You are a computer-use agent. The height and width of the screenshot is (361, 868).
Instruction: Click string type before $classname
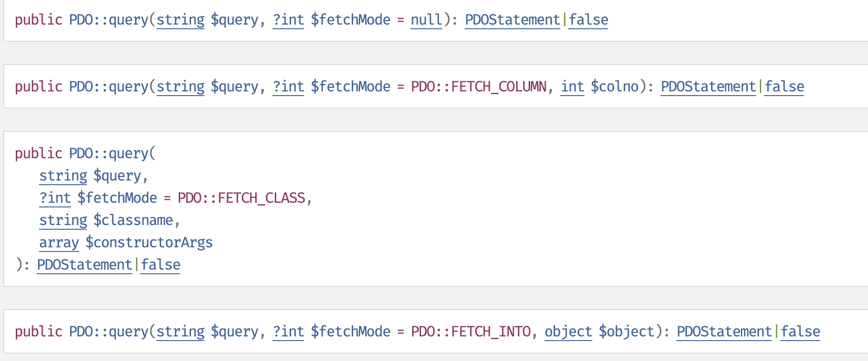click(63, 220)
